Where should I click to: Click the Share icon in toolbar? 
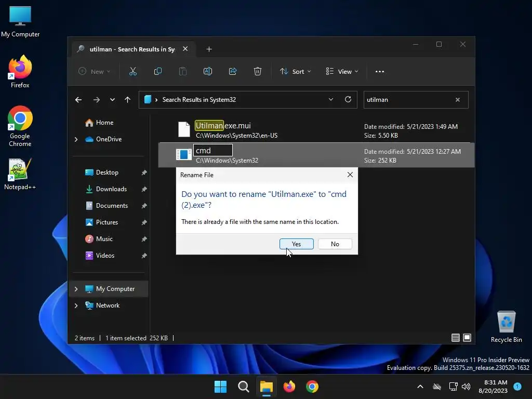233,71
